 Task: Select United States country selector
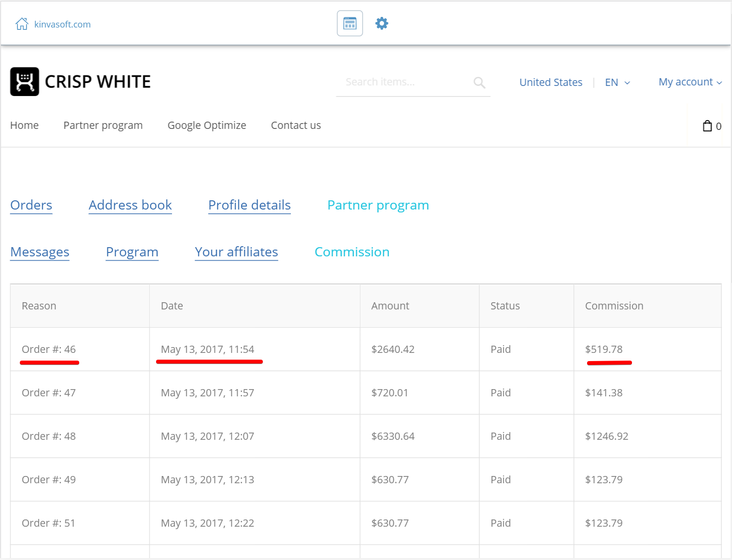[x=550, y=83]
